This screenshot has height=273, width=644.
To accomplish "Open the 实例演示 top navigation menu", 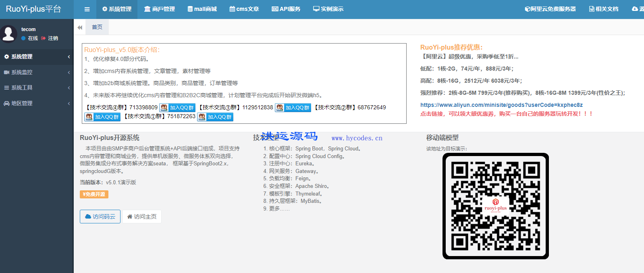I will (328, 9).
